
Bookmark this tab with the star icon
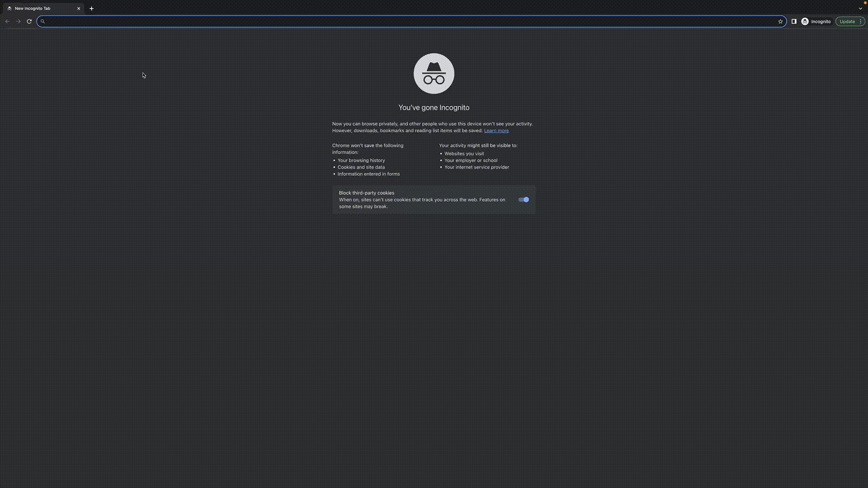780,21
